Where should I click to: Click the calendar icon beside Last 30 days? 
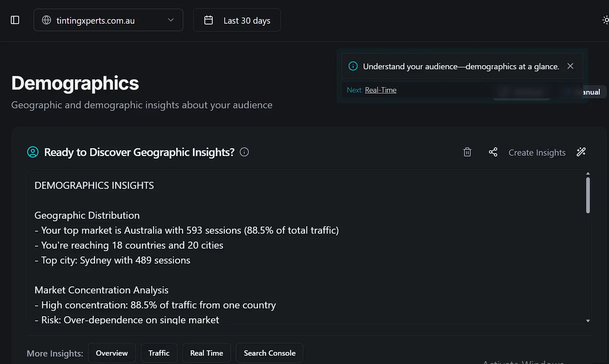coord(209,20)
